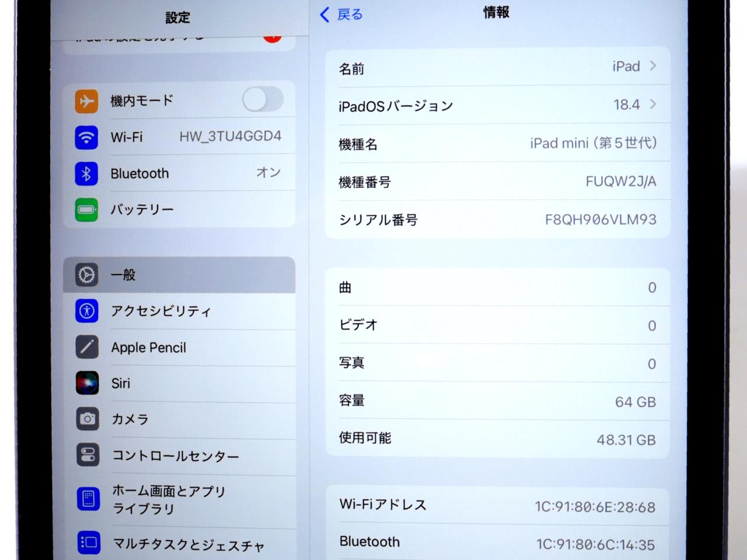Tap the ビデオ row
Image resolution: width=747 pixels, height=560 pixels.
click(x=497, y=325)
